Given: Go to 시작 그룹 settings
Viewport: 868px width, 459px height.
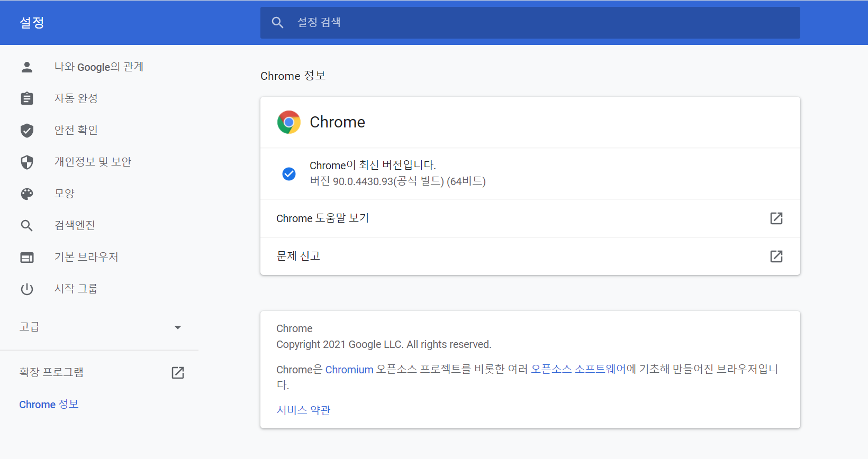Looking at the screenshot, I should pos(76,289).
